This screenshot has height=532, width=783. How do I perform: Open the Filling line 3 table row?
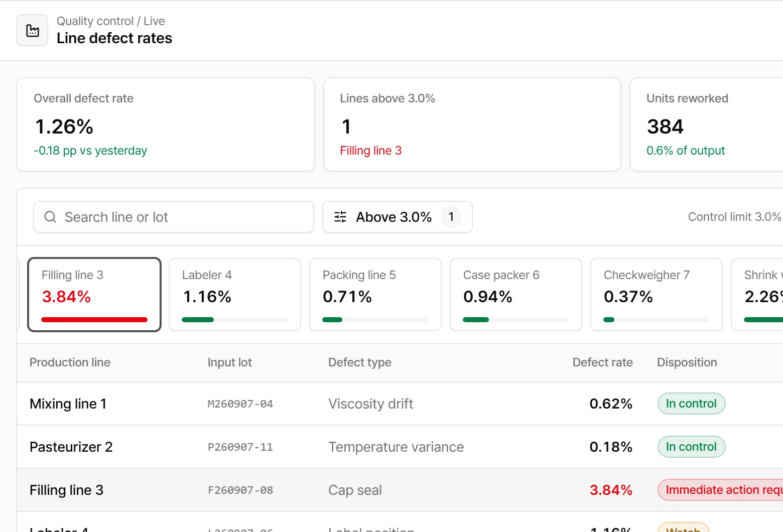pos(400,490)
